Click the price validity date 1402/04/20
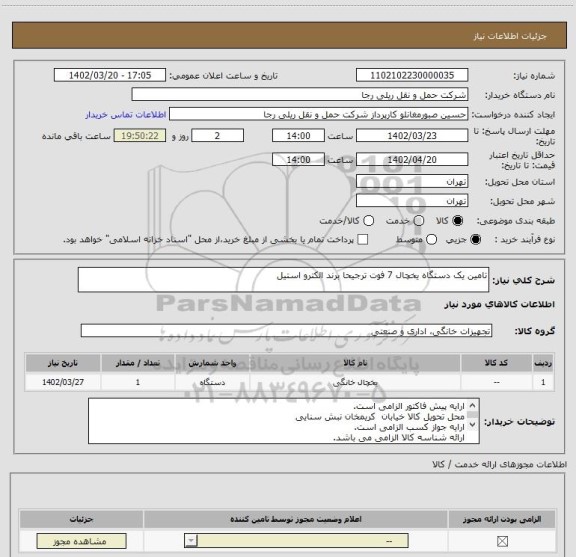The height and width of the screenshot is (557, 576). click(x=412, y=159)
